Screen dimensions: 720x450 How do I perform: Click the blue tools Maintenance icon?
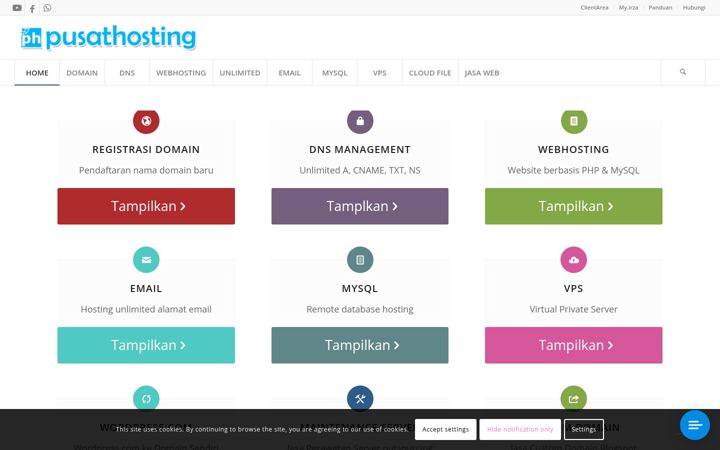[360, 398]
